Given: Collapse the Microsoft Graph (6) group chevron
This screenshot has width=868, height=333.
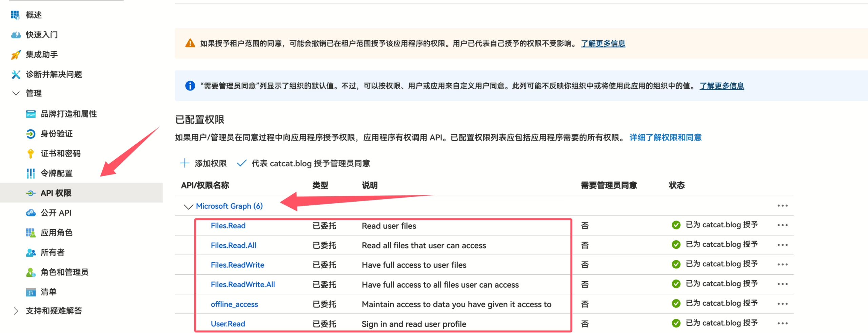Looking at the screenshot, I should (x=188, y=206).
